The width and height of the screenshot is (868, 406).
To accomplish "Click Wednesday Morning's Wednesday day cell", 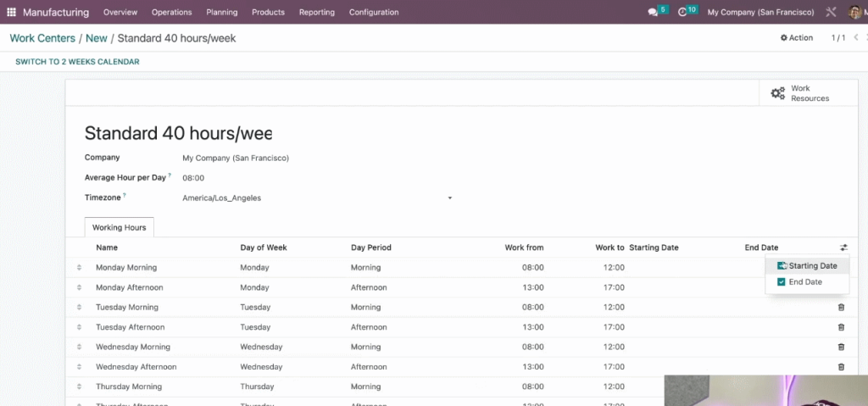I will point(261,347).
